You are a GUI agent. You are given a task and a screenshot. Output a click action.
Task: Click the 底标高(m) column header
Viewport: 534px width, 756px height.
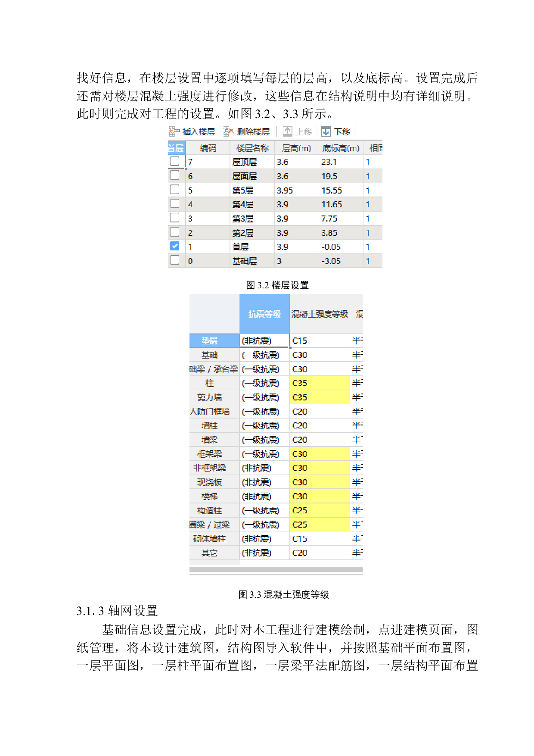[341, 148]
